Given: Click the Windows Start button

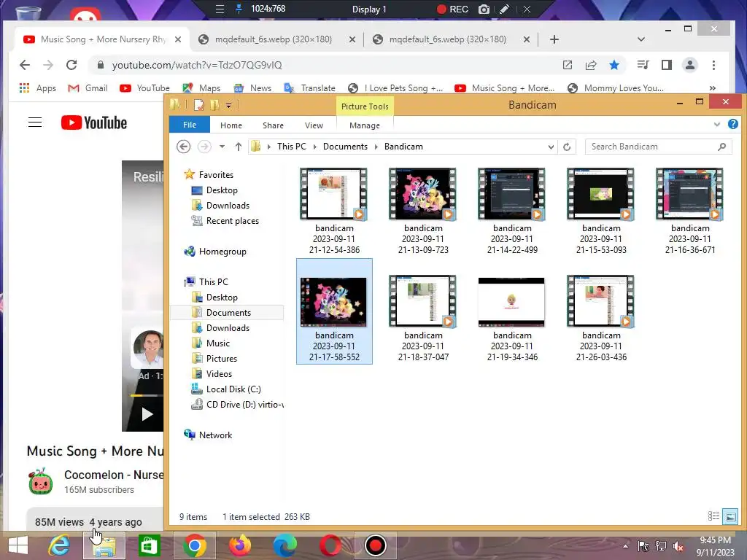Looking at the screenshot, I should pos(18,545).
